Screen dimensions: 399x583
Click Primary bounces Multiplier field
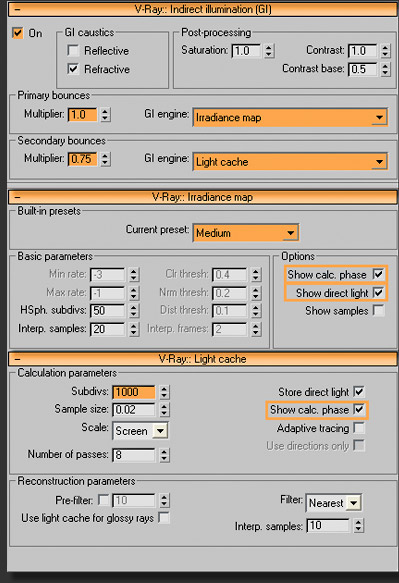[83, 115]
